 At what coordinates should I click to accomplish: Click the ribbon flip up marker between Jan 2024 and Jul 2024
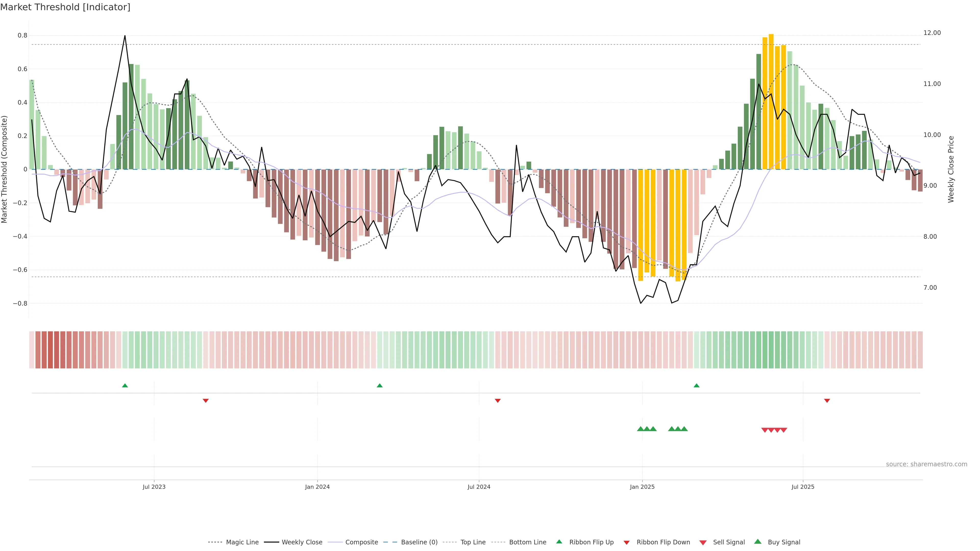click(x=379, y=386)
